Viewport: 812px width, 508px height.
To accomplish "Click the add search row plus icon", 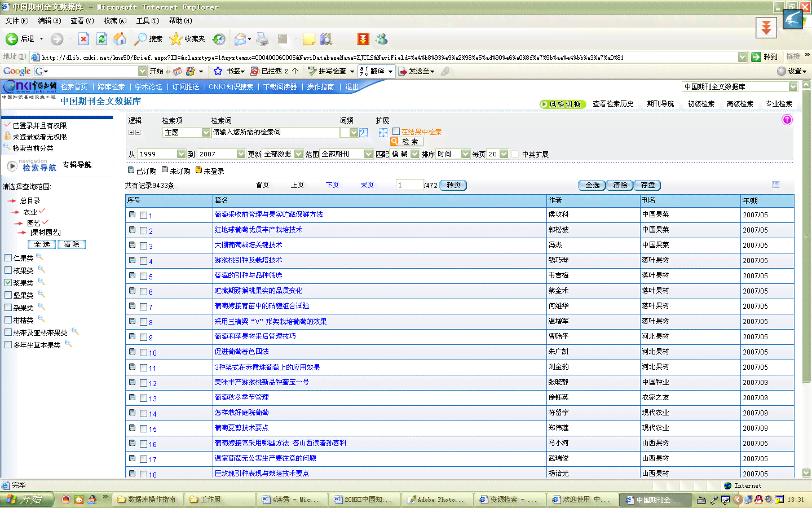I will coord(131,132).
